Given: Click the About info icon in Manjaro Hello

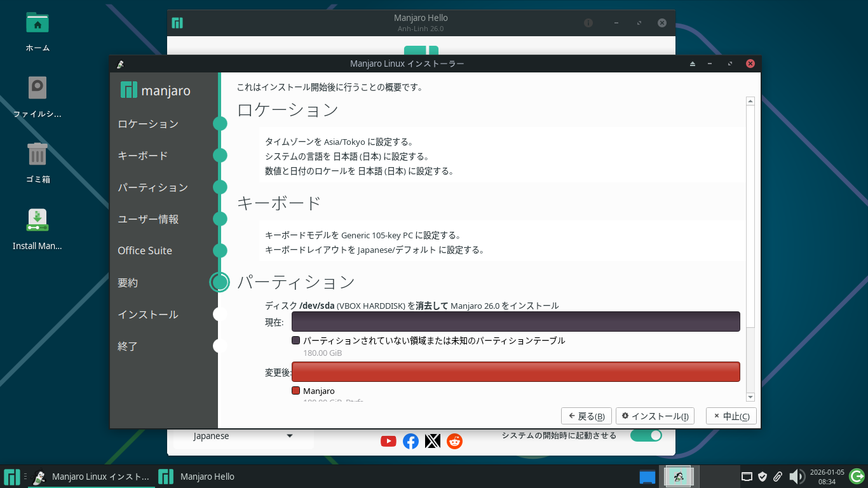Looking at the screenshot, I should coord(588,23).
